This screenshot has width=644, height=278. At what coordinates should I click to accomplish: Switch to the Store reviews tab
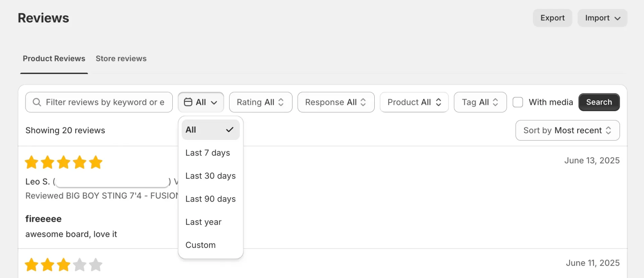click(x=121, y=59)
